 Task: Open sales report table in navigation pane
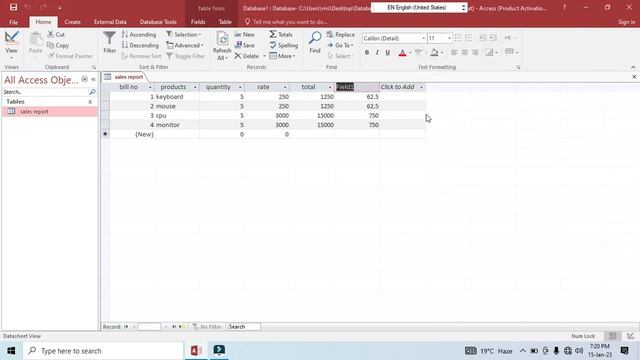(x=50, y=111)
